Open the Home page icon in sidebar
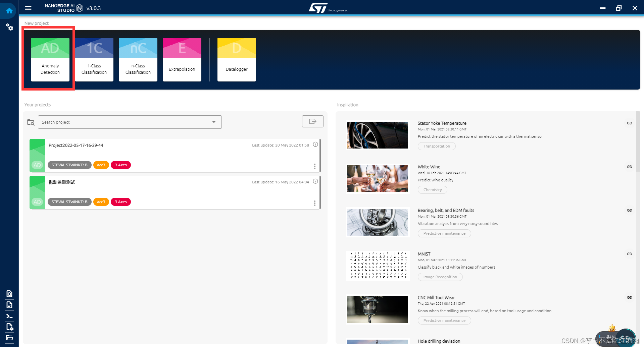Image resolution: width=644 pixels, height=347 pixels. click(x=9, y=11)
